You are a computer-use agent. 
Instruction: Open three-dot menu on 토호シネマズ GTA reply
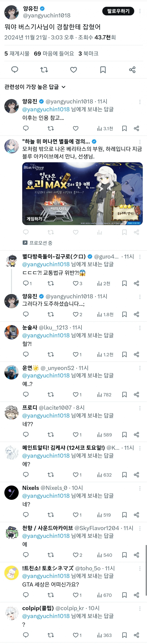pyautogui.click(x=140, y=568)
